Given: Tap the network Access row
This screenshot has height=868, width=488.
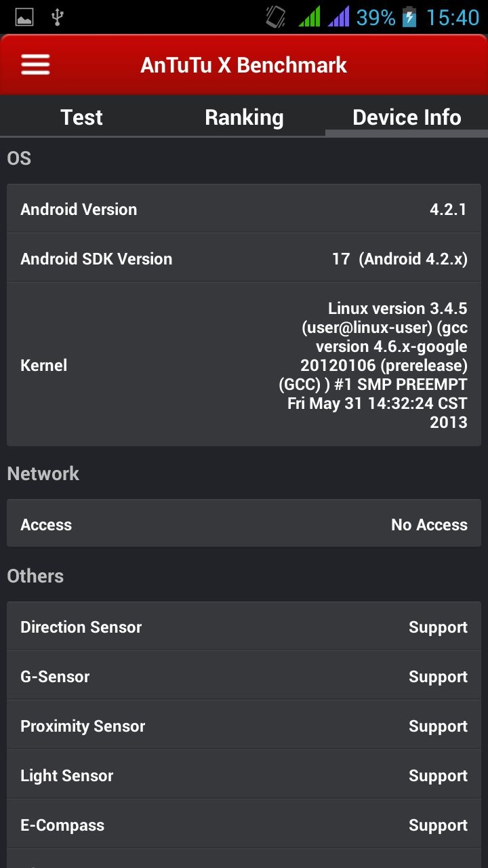Looking at the screenshot, I should click(244, 524).
